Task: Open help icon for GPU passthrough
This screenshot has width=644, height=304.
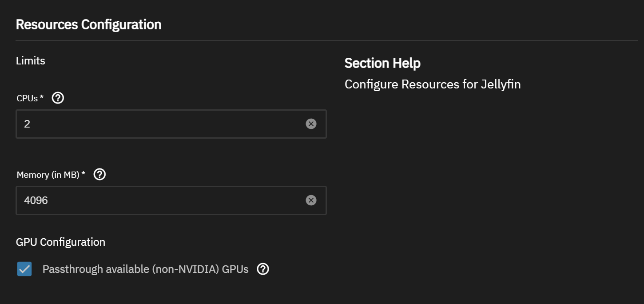Action: [263, 269]
